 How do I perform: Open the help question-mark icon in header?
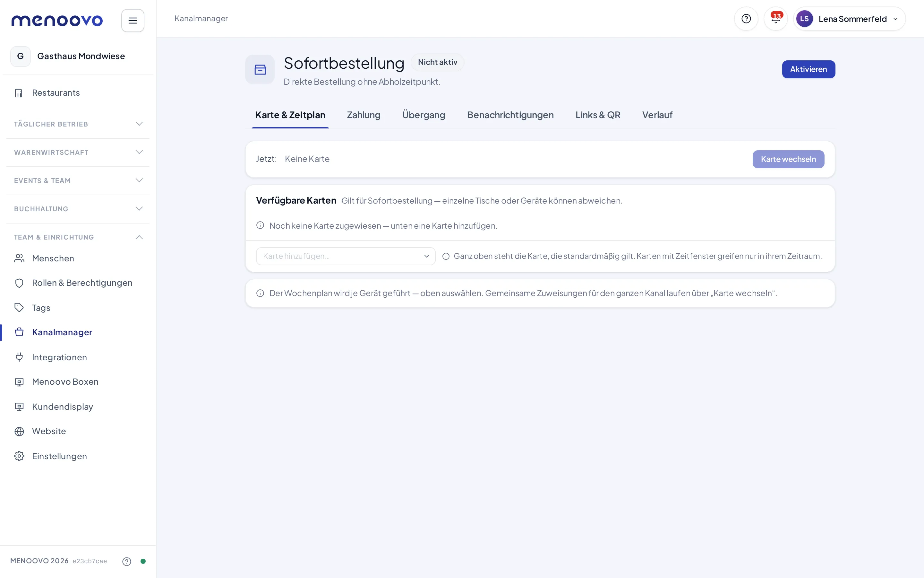point(746,19)
